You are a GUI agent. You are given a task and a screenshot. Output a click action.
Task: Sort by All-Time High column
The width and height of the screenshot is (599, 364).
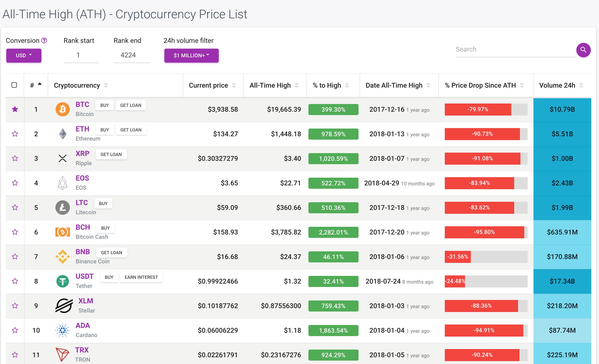click(275, 85)
